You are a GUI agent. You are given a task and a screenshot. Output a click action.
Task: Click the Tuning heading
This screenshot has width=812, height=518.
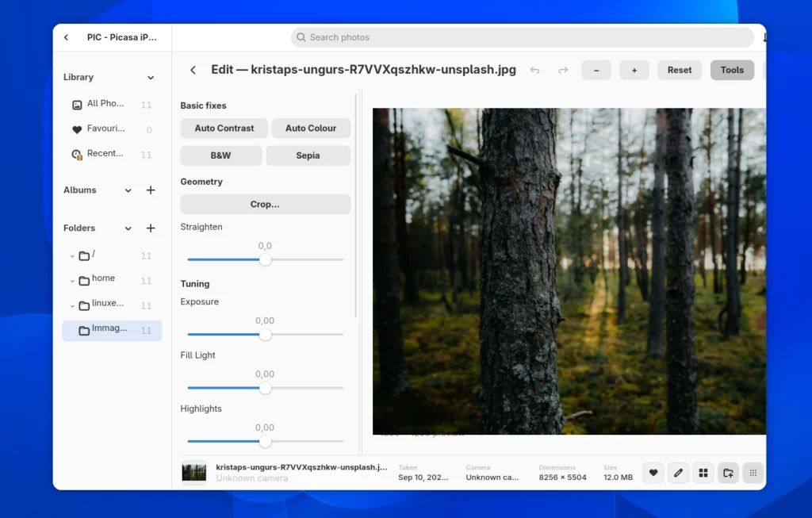[195, 284]
